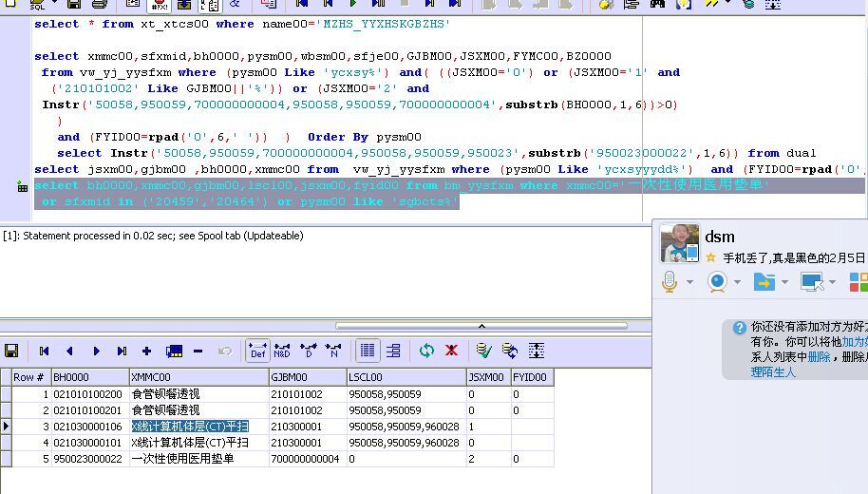Click the red X cancel icon
The image size is (868, 494).
451,351
